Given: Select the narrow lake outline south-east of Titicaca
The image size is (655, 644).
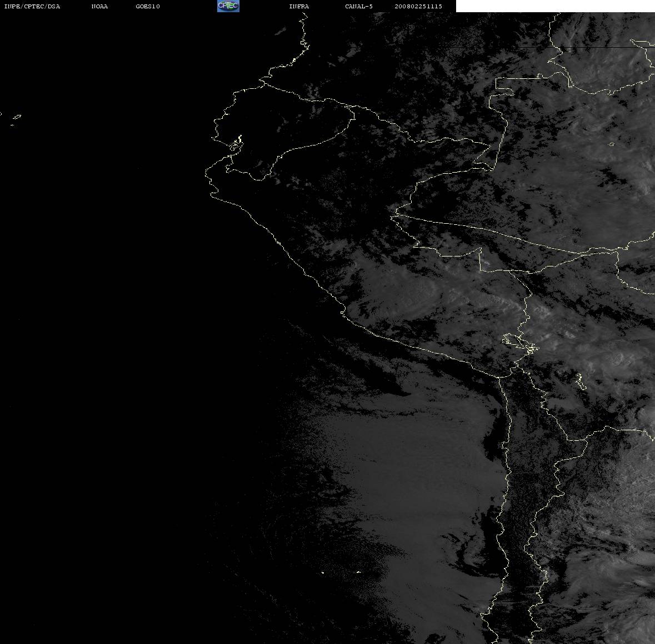Looking at the screenshot, I should 580,381.
